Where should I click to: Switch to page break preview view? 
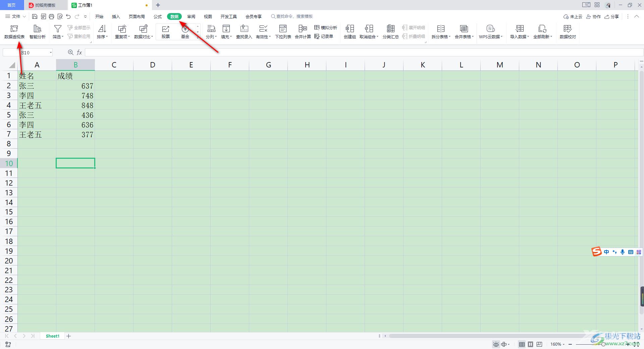539,344
